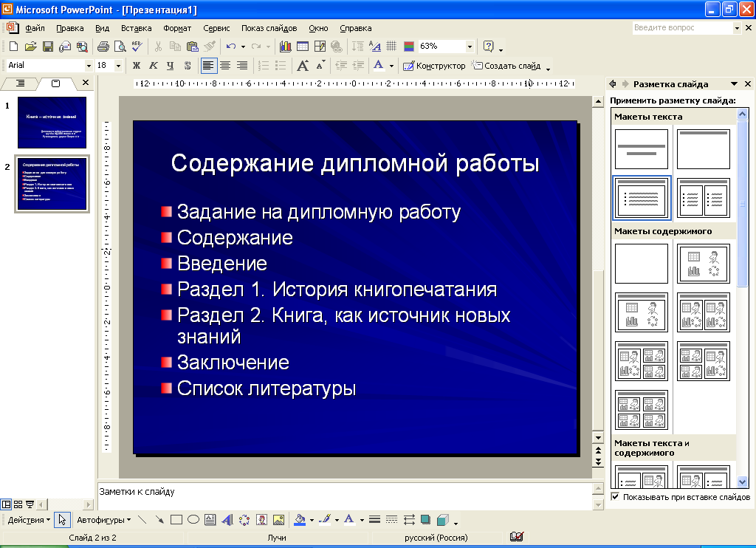756x548 pixels.
Task: Open the font size 18 dropdown
Action: (x=119, y=66)
